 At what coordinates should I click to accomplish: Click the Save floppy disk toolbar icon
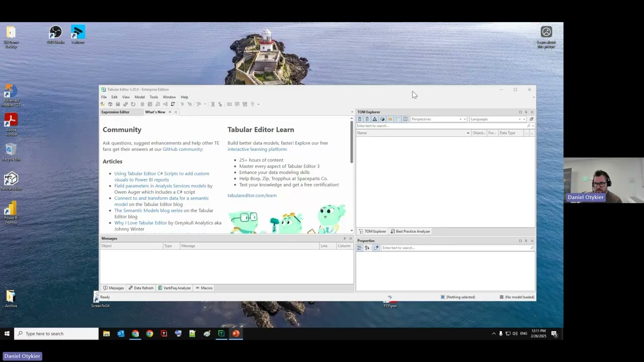118,104
